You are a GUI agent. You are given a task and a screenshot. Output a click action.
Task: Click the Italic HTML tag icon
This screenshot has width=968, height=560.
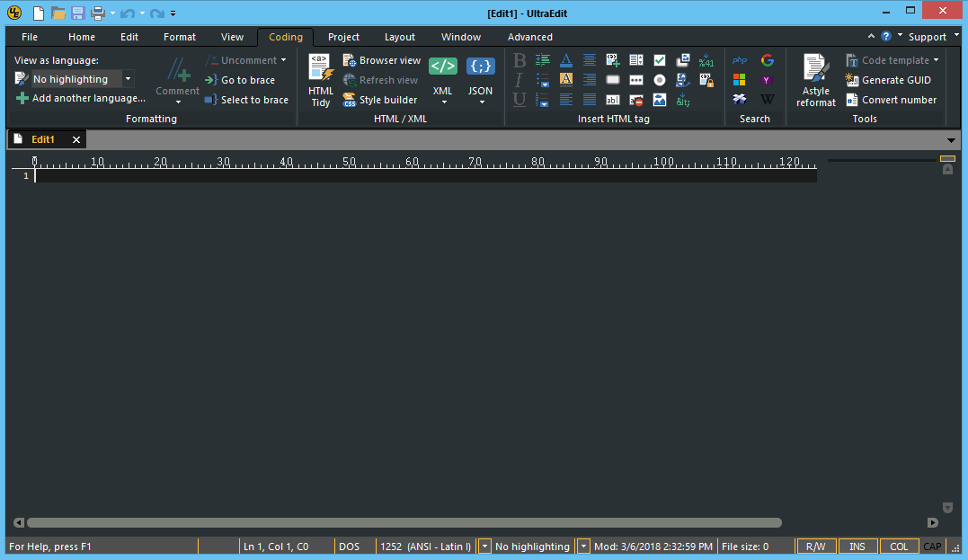pos(519,80)
